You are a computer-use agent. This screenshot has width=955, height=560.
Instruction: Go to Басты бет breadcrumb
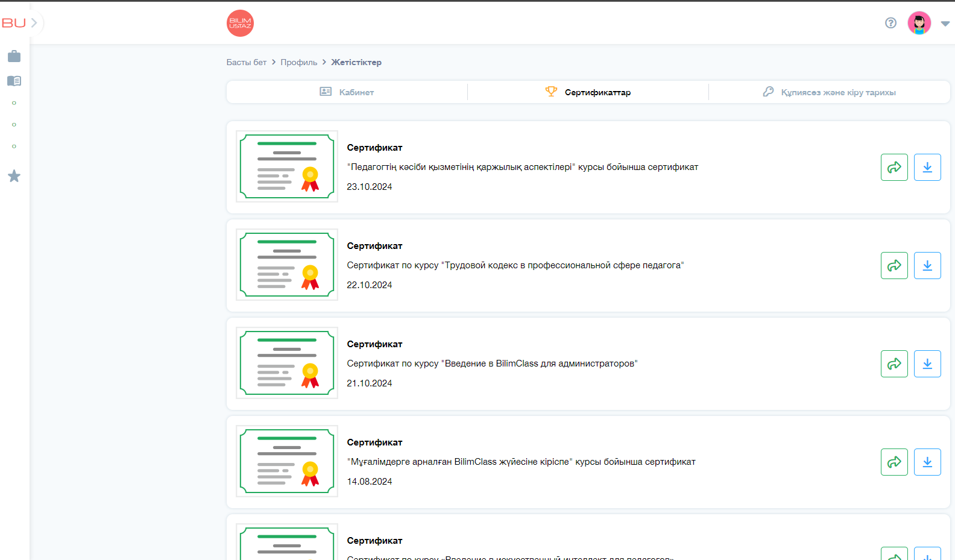click(x=246, y=62)
